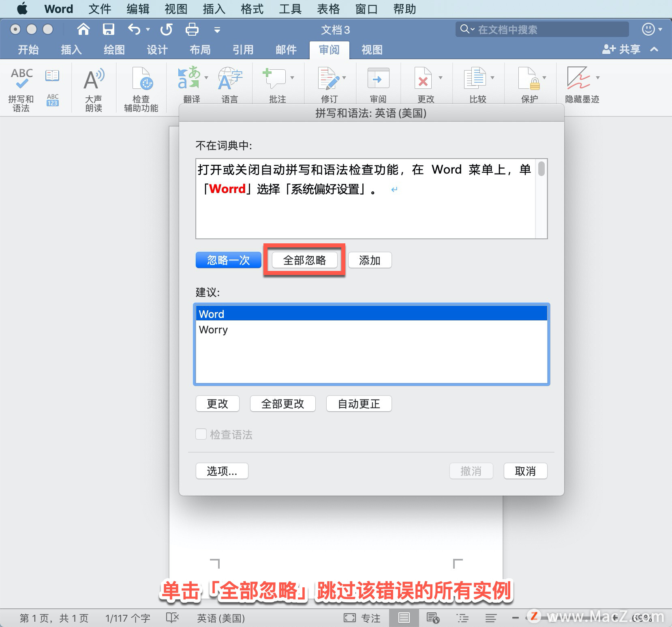This screenshot has width=672, height=627.
Task: Click the 全部忽略 button
Action: (x=304, y=260)
